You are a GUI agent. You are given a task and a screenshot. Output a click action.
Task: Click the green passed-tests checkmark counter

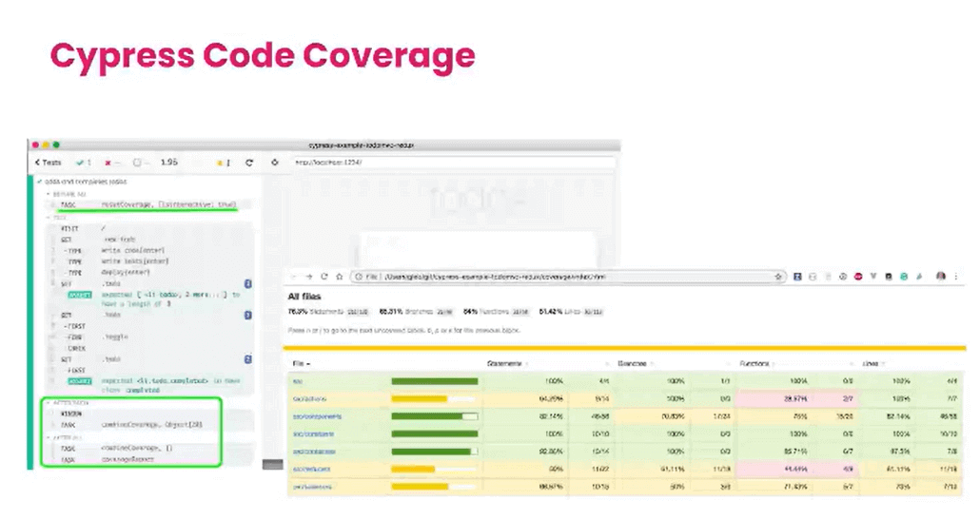(x=84, y=163)
